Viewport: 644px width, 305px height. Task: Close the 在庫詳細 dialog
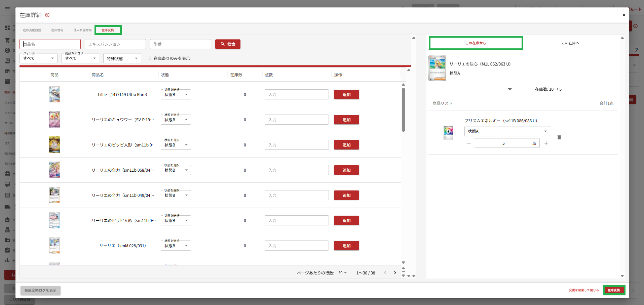point(623,15)
